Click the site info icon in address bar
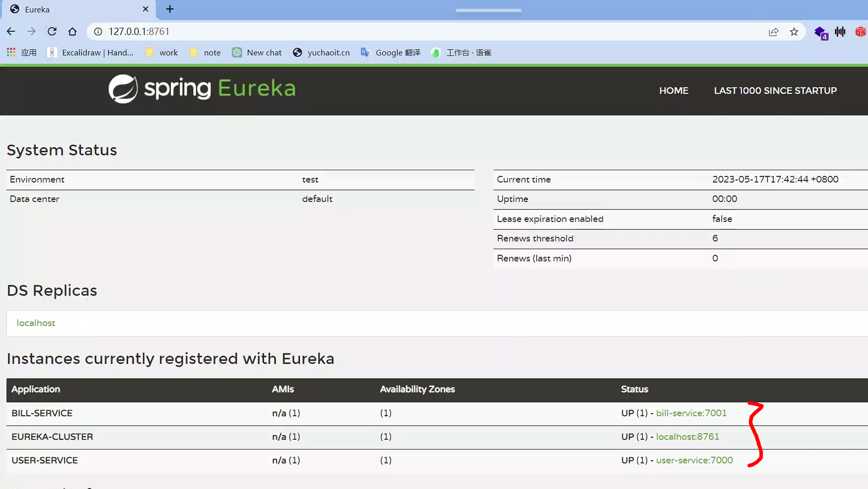The image size is (868, 489). [x=98, y=32]
